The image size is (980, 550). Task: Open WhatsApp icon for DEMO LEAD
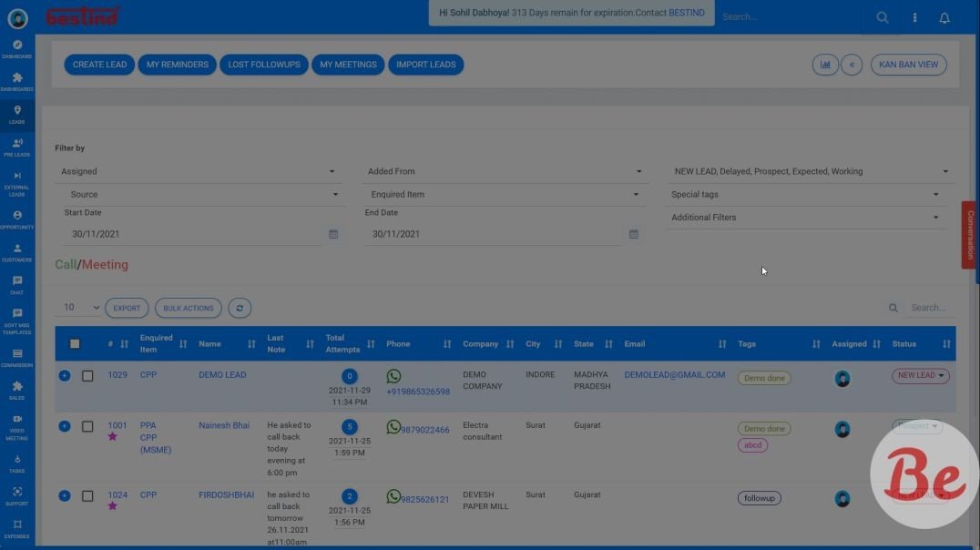[x=393, y=376]
